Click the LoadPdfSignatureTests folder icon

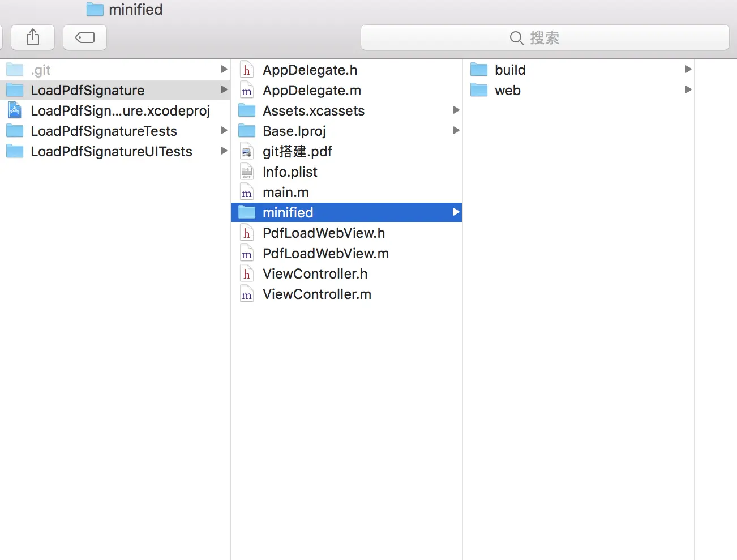coord(15,131)
